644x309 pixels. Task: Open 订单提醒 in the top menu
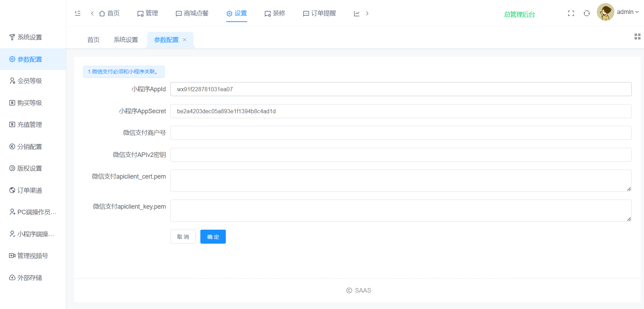click(x=319, y=13)
